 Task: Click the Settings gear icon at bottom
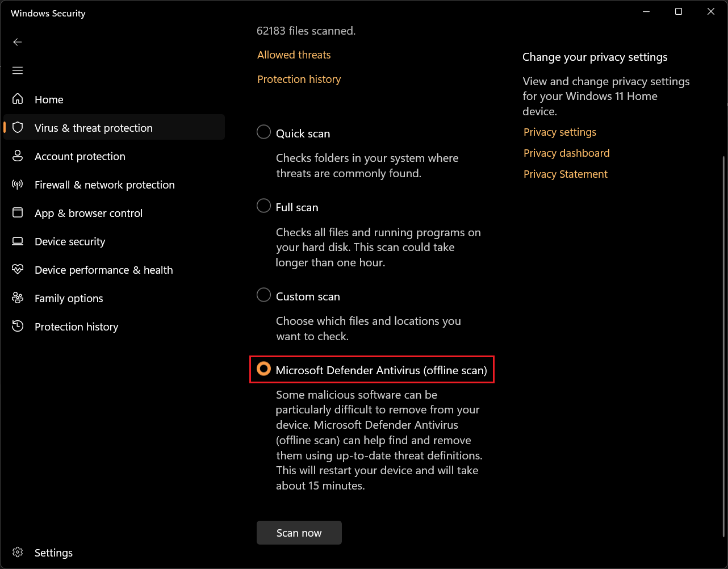pyautogui.click(x=18, y=553)
